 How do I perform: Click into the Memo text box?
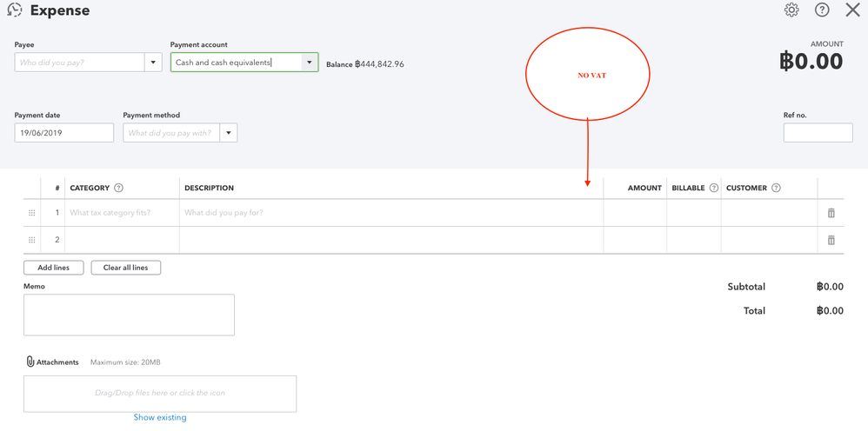coord(129,315)
